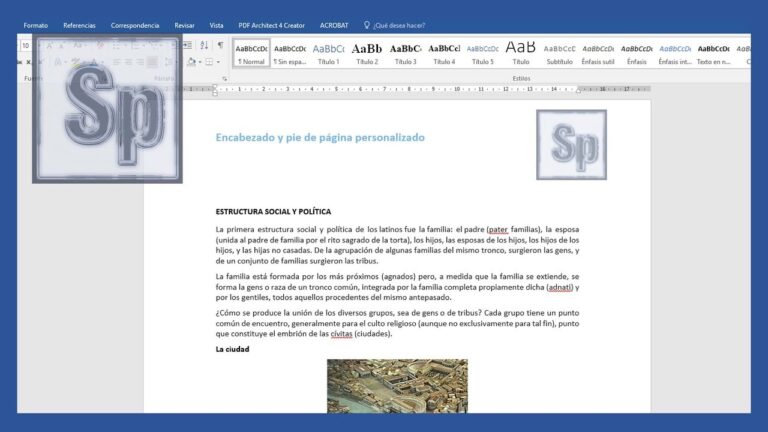Switch to the Revisar tab

point(184,25)
